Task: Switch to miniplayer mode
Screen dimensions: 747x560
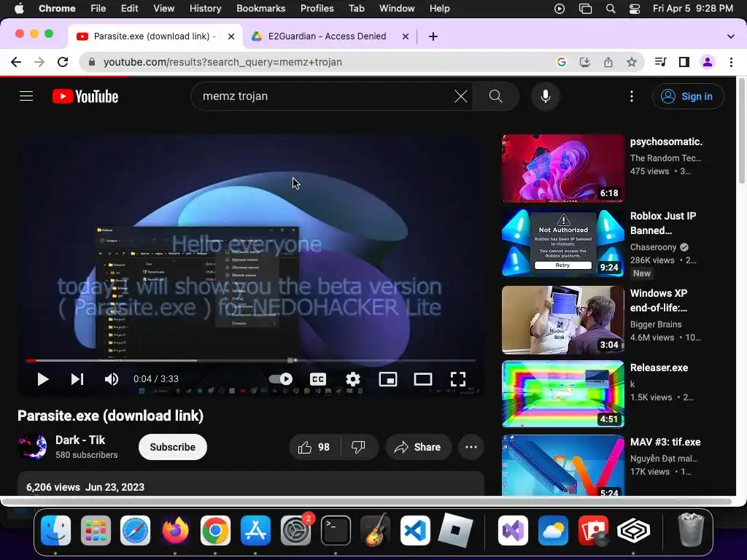Action: [388, 379]
